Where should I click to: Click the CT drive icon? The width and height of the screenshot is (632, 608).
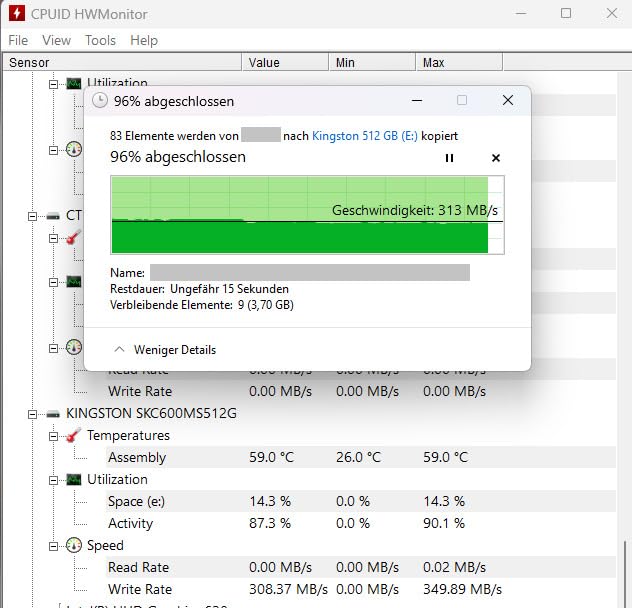(53, 217)
